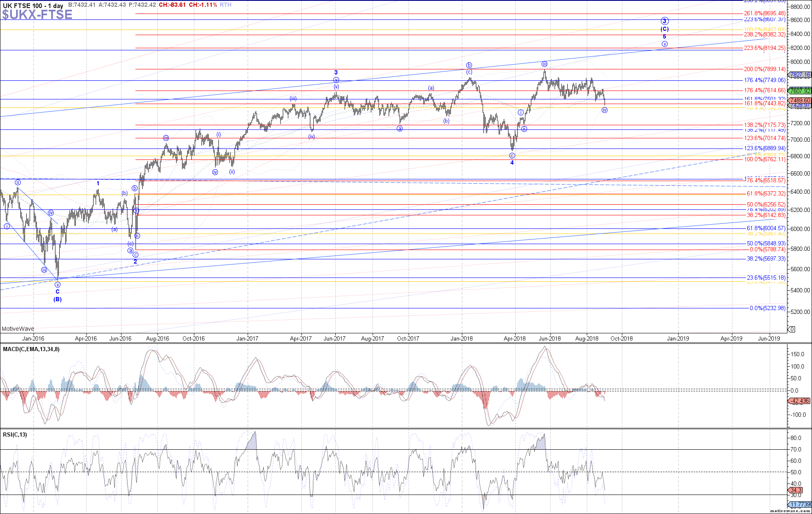Select the 200.0%(7899.14) Fibonacci label

pyautogui.click(x=765, y=69)
